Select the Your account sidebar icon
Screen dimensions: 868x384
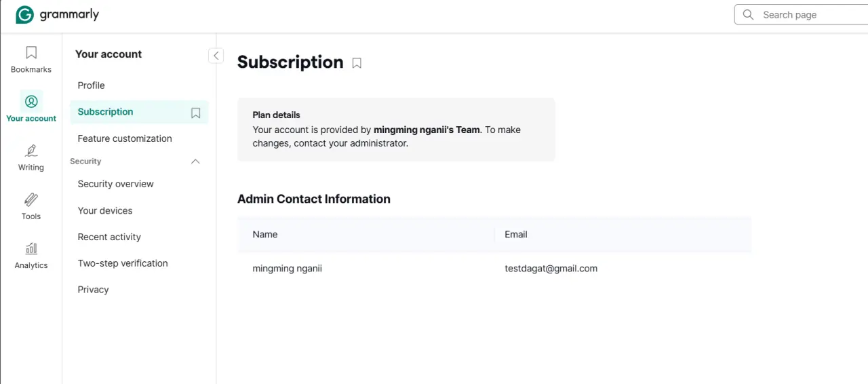click(x=31, y=102)
